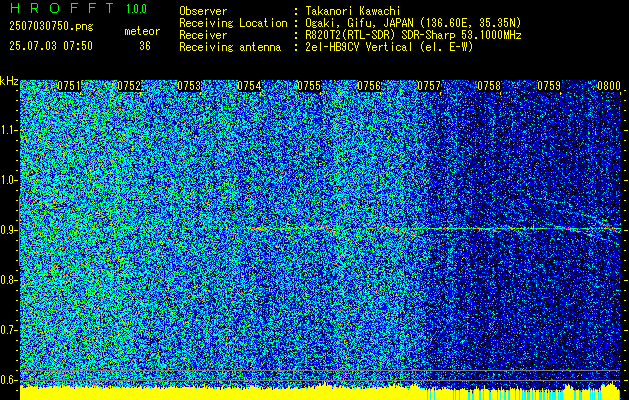Click the 0800 time marker
Screen dimensions: 629x400
609,86
